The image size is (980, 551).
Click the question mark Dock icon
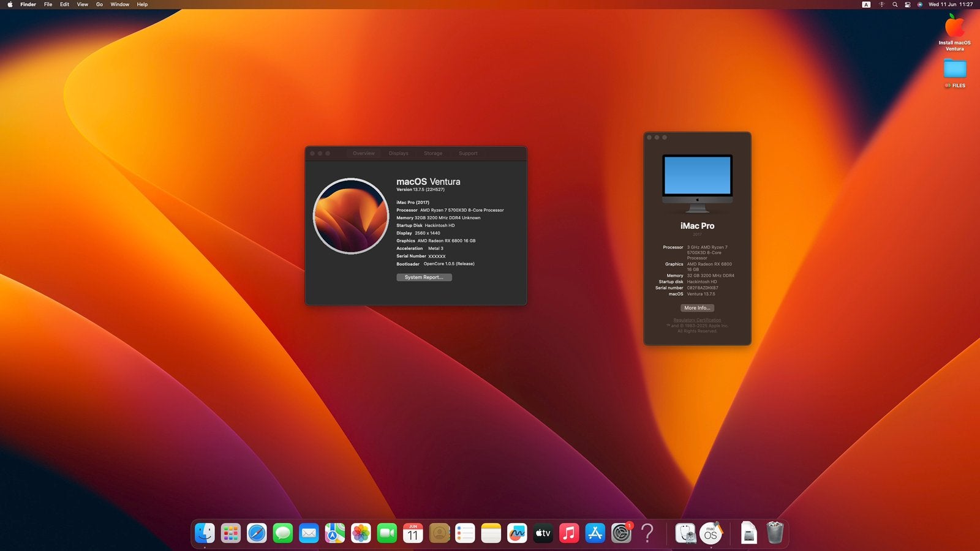pyautogui.click(x=647, y=533)
